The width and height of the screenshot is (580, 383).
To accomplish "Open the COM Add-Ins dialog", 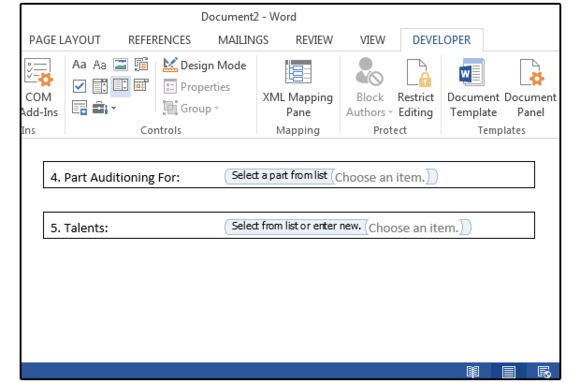I will point(39,88).
